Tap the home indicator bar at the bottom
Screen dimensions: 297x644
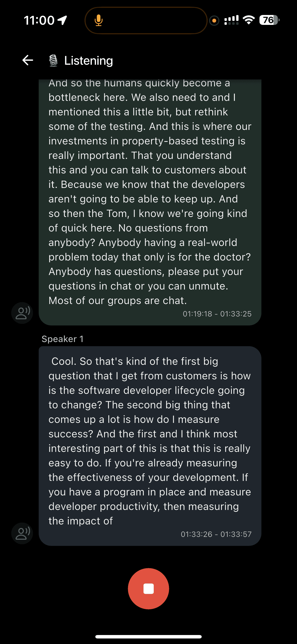tap(148, 636)
